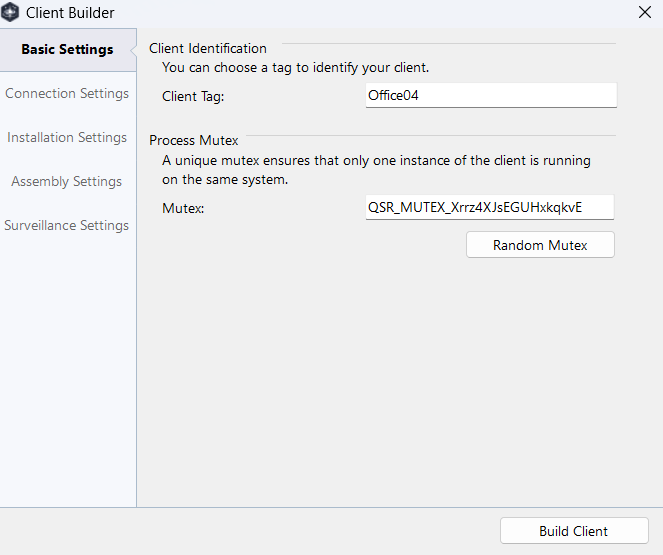
Task: Open the Connection Settings tab
Action: tap(67, 93)
